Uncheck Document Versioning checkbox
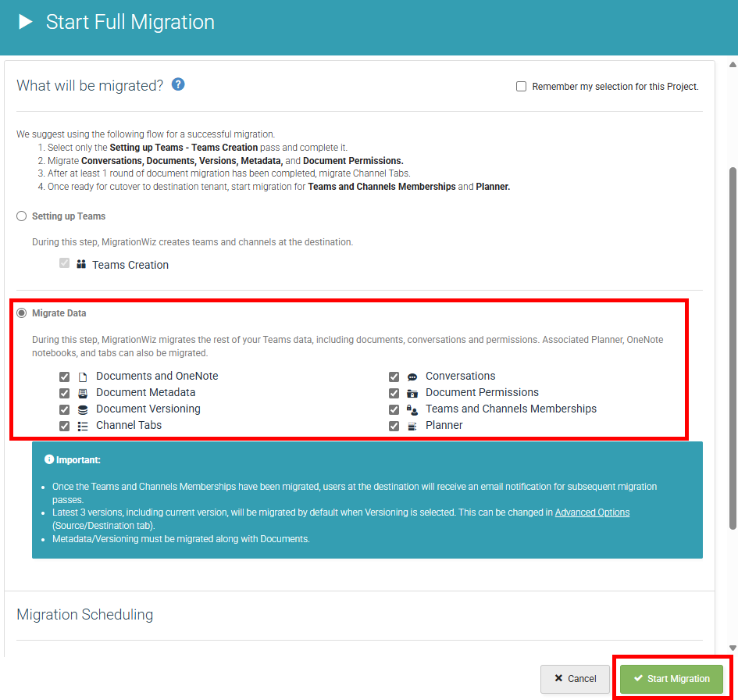 65,409
